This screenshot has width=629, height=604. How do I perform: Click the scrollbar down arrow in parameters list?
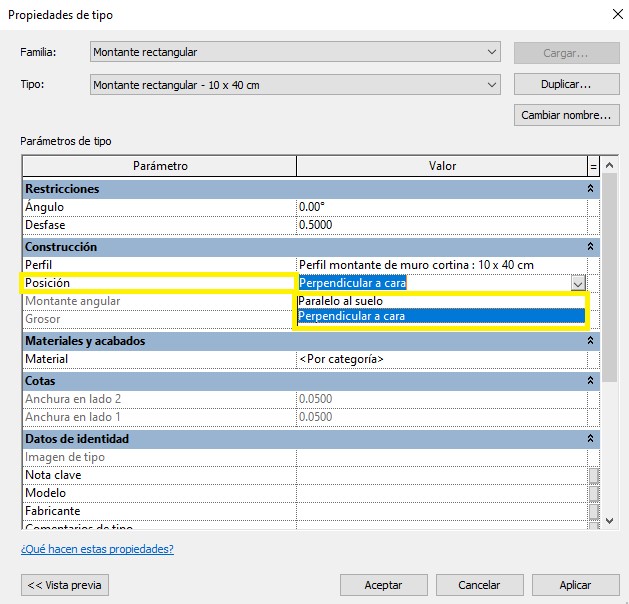tap(609, 519)
